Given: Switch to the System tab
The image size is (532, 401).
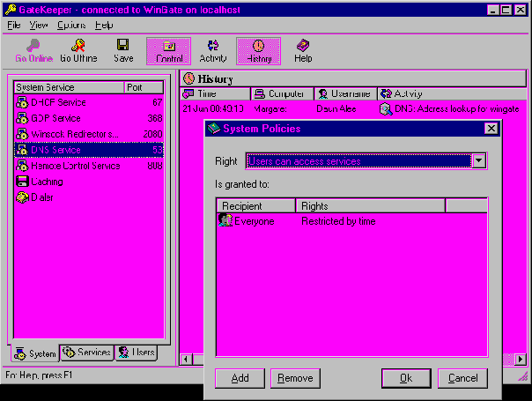Looking at the screenshot, I should coord(35,353).
